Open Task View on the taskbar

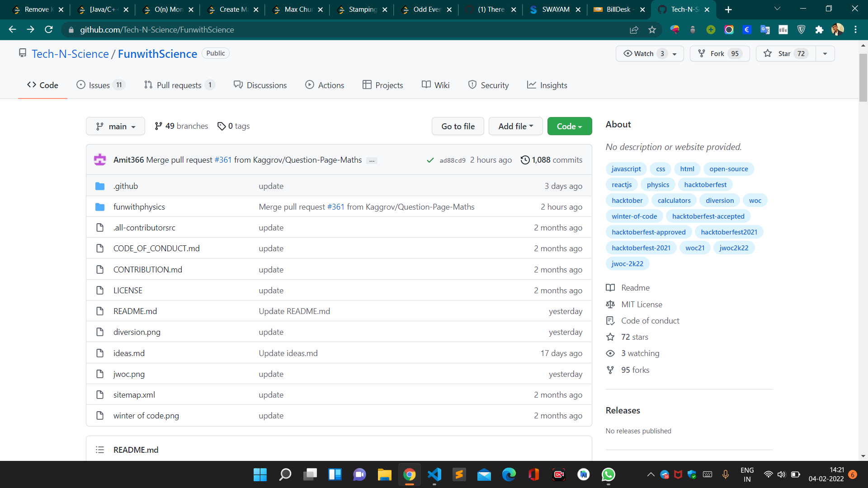click(310, 474)
